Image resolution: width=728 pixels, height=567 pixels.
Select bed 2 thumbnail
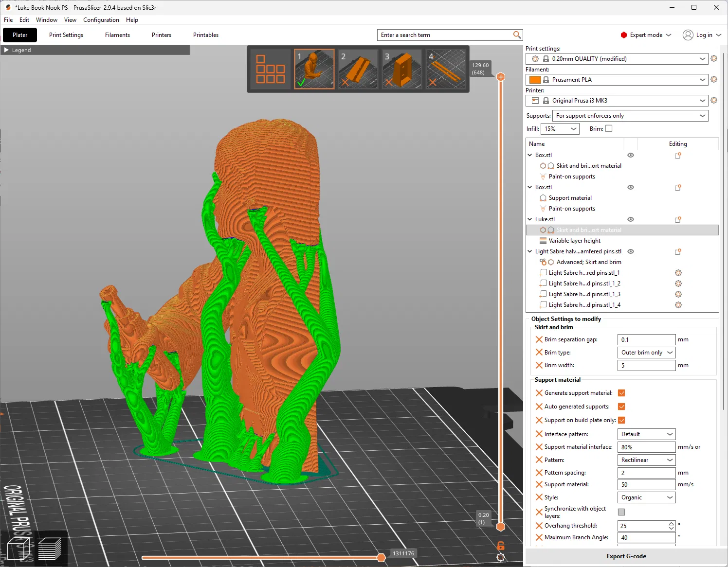(x=358, y=69)
